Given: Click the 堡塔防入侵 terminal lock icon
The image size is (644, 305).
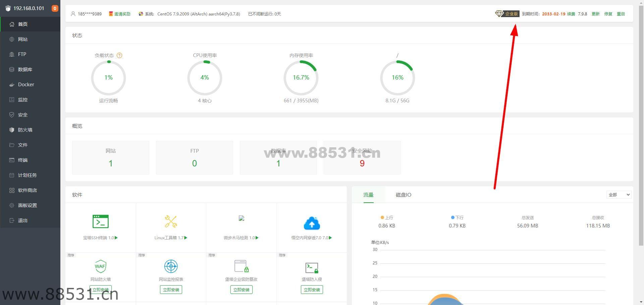Looking at the screenshot, I should (x=312, y=268).
